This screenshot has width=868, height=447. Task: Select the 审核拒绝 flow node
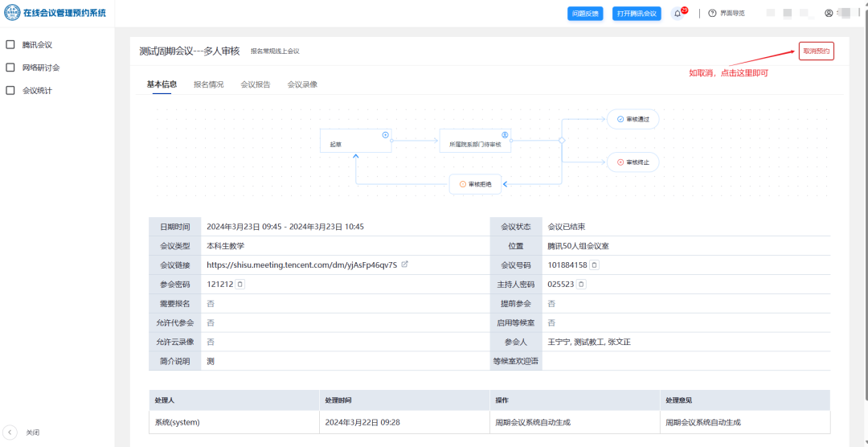[x=475, y=184]
